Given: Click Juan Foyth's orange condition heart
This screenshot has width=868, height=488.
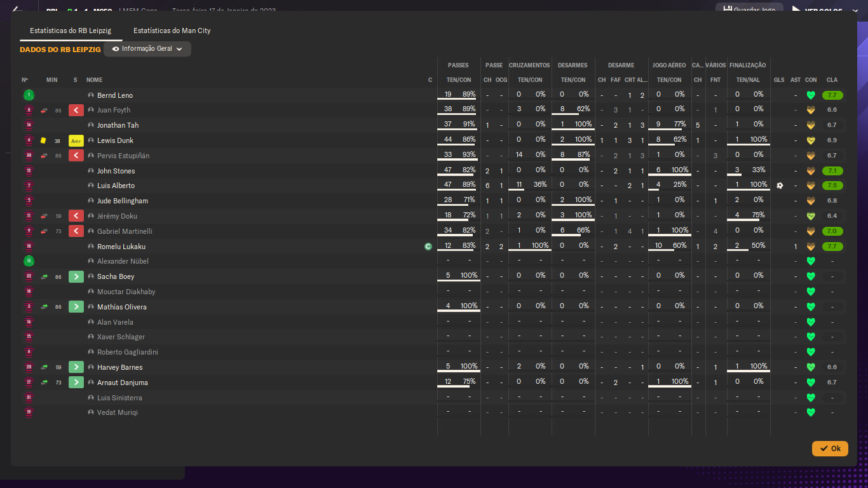Looking at the screenshot, I should click(811, 111).
